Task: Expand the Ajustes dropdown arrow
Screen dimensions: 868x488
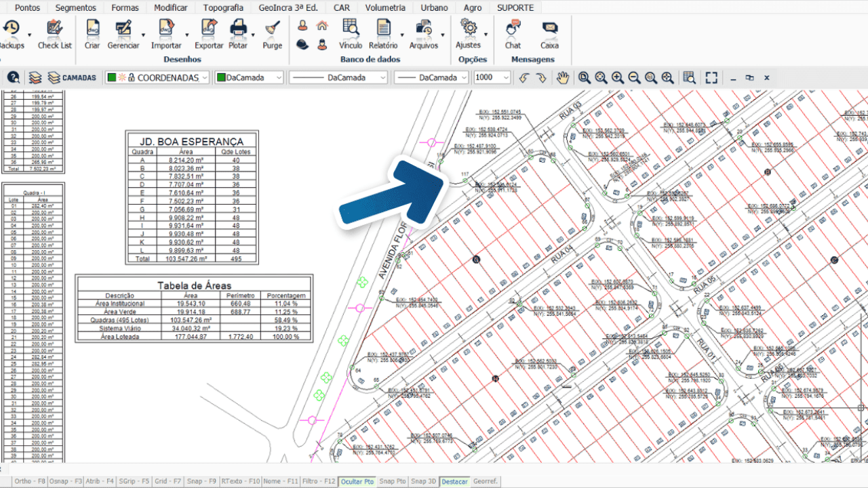Action: (486, 34)
